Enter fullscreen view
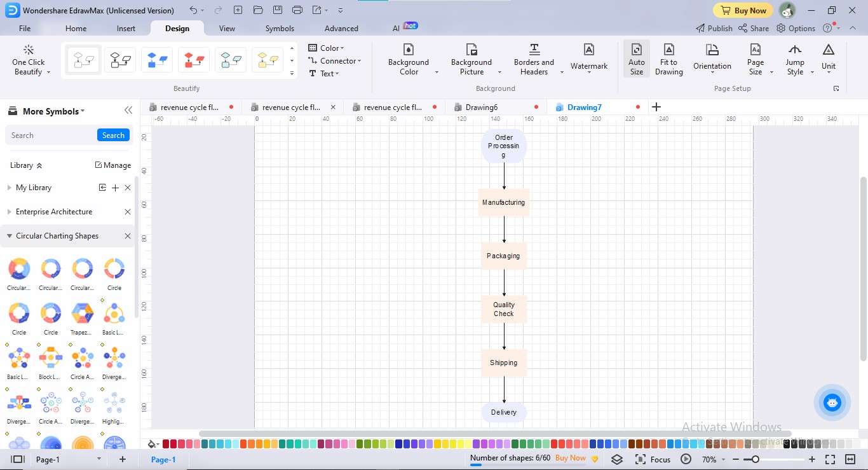The width and height of the screenshot is (868, 470). [830, 459]
